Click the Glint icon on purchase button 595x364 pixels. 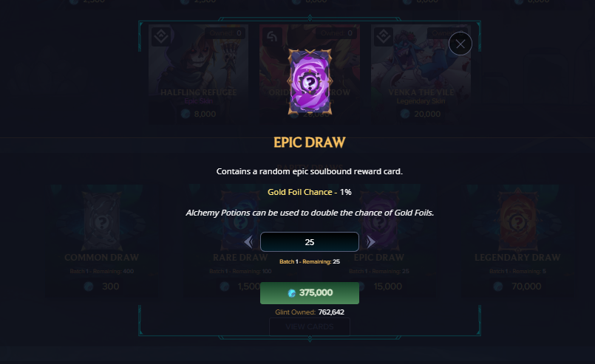point(291,293)
